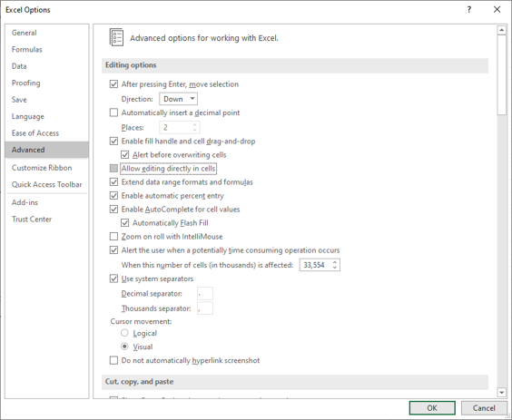Click the OK button
The width and height of the screenshot is (512, 420).
point(432,408)
